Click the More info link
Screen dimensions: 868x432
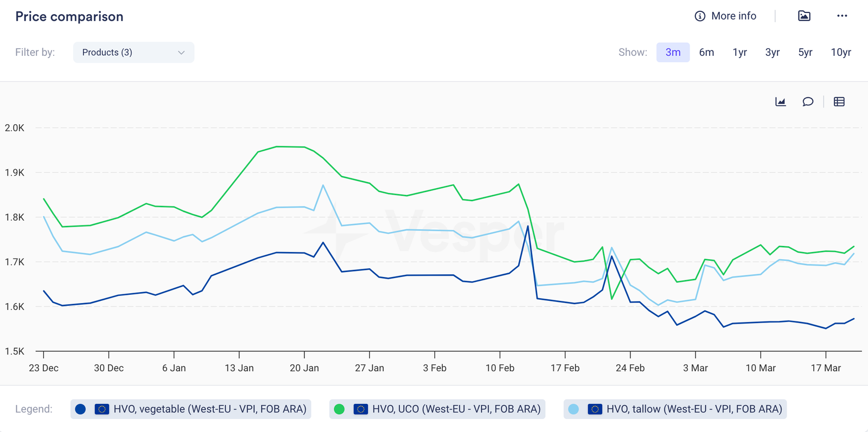(733, 16)
